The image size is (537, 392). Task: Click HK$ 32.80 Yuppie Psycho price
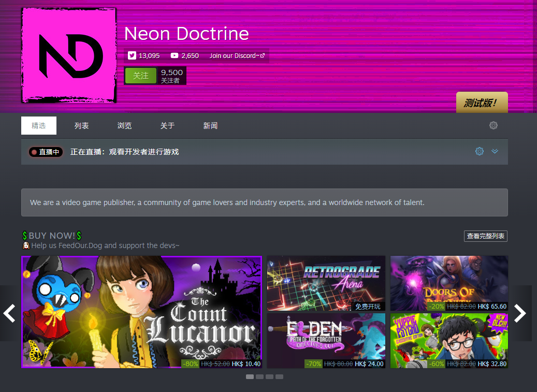pyautogui.click(x=492, y=364)
